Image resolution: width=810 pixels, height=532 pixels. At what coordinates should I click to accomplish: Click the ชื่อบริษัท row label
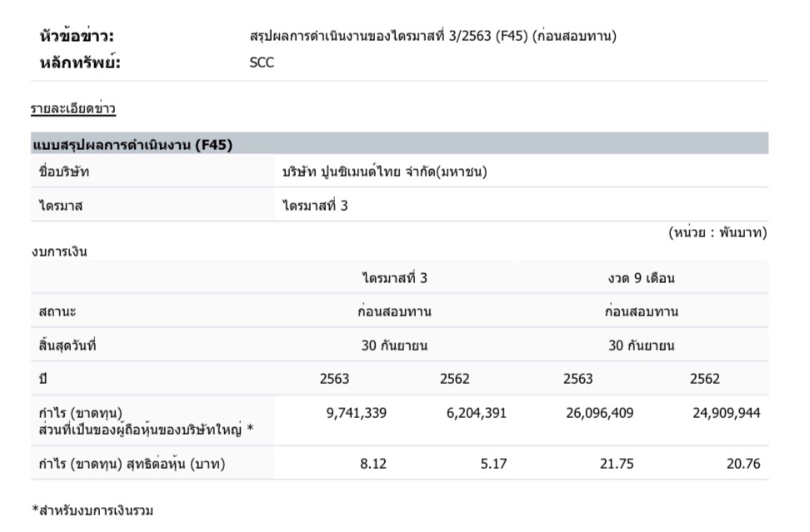(64, 172)
